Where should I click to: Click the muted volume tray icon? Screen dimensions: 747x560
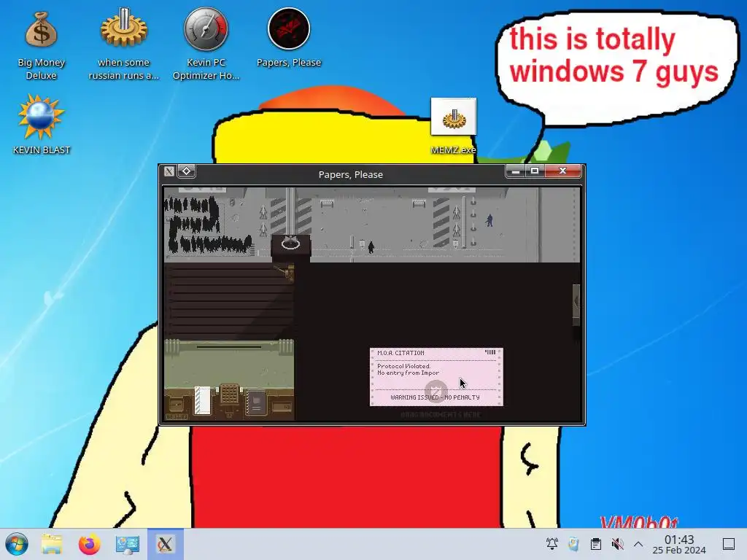(x=617, y=544)
